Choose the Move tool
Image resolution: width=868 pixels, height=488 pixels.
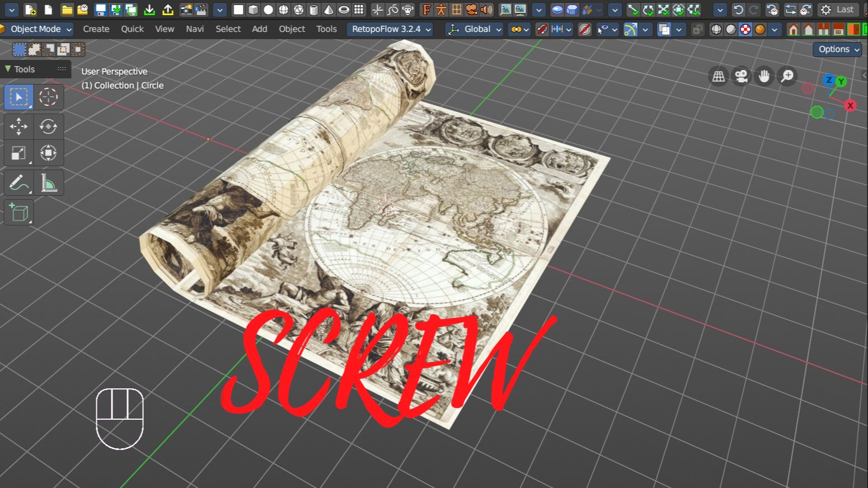point(18,126)
